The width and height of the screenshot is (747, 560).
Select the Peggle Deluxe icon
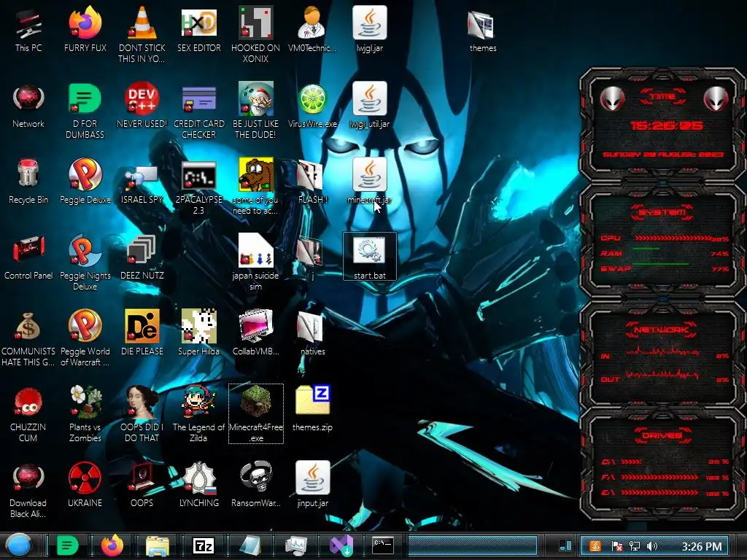click(85, 174)
